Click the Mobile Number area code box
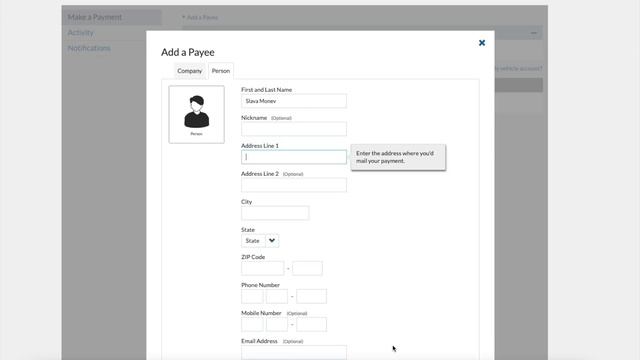640x360 pixels. 252,324
